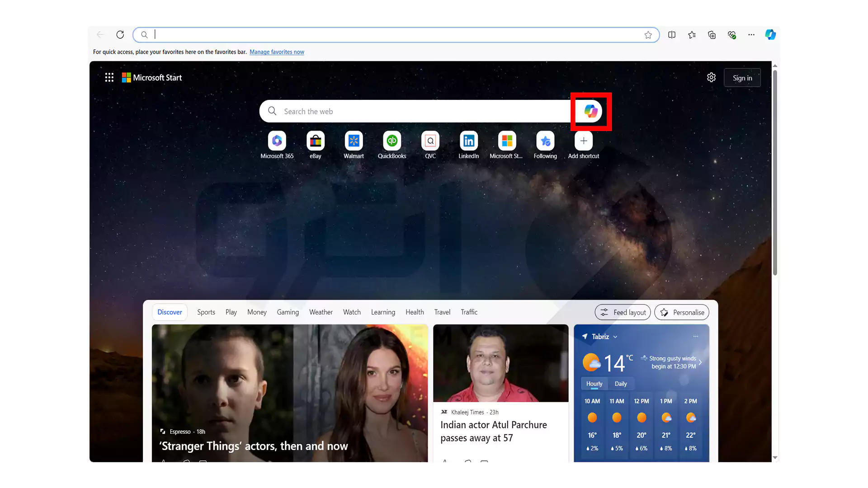
Task: Open Following shortcut
Action: (x=545, y=145)
